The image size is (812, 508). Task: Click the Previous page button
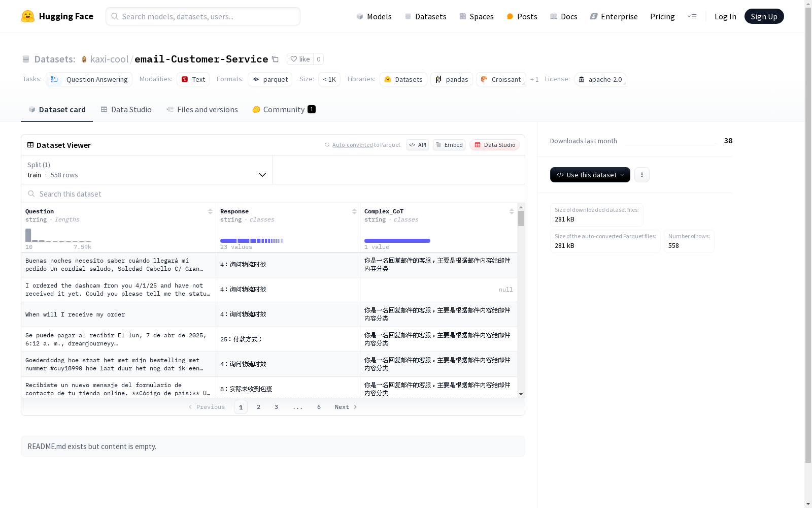pos(207,407)
